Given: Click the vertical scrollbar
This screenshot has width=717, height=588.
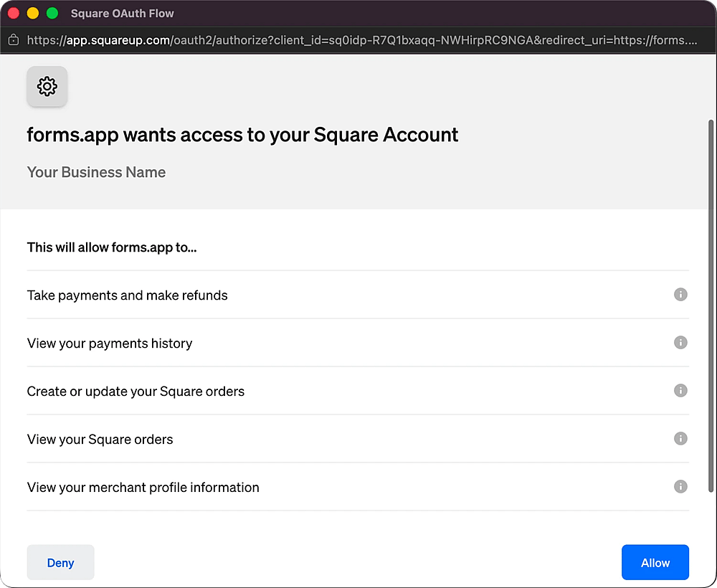Looking at the screenshot, I should click(711, 306).
